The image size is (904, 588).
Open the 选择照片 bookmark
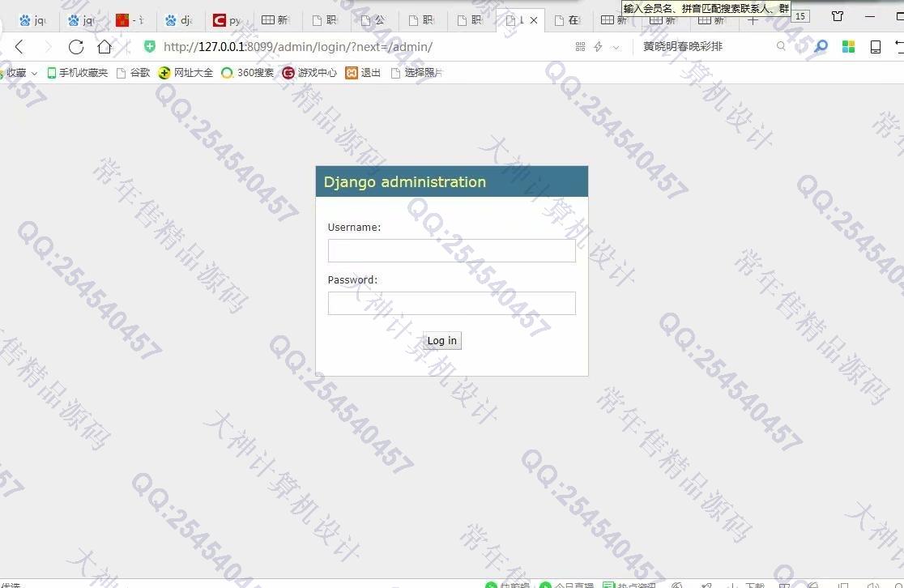416,73
